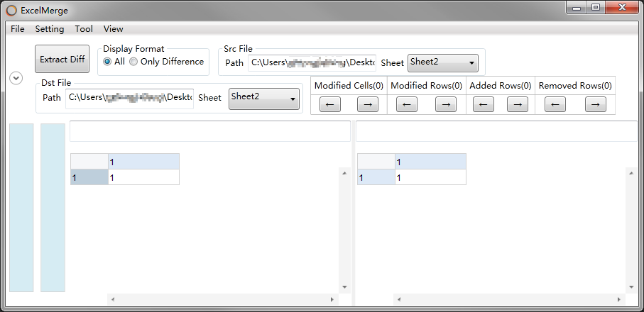
Task: Open the File menu
Action: [x=18, y=28]
